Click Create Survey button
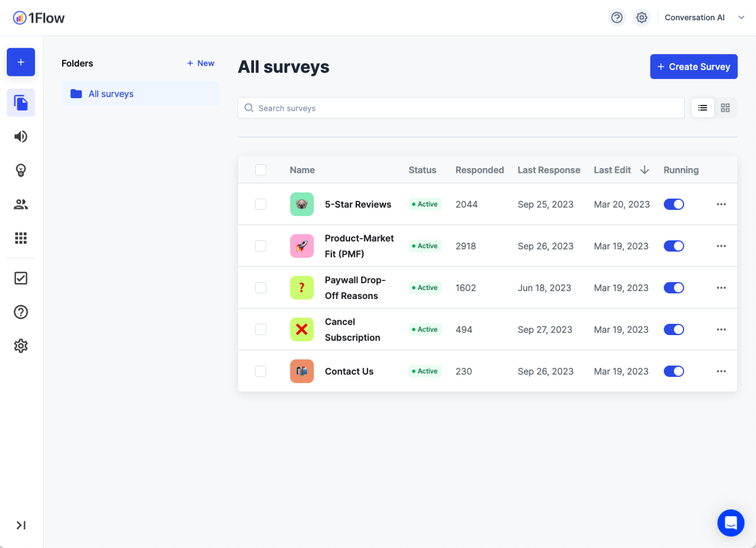Viewport: 756px width, 548px height. [693, 66]
